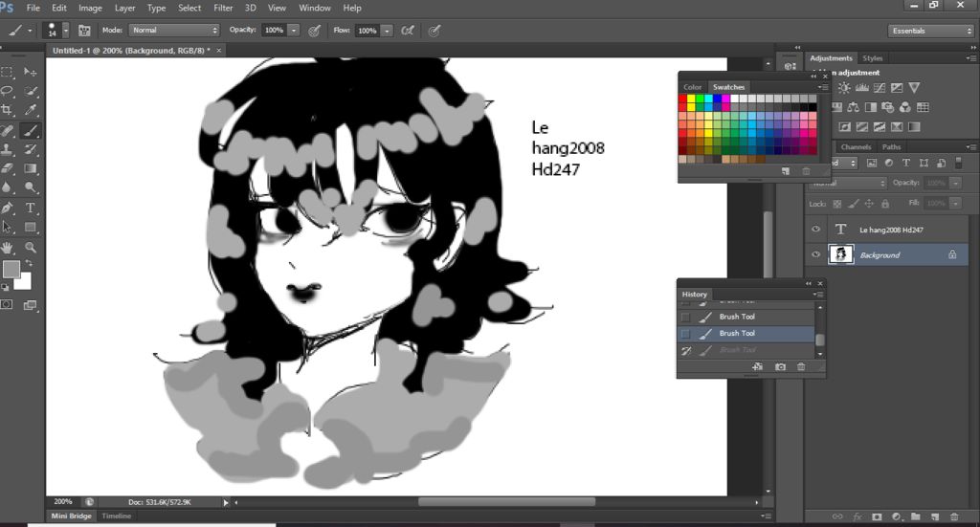Hide the Le hang2008 Hd247 text layer

coord(815,230)
